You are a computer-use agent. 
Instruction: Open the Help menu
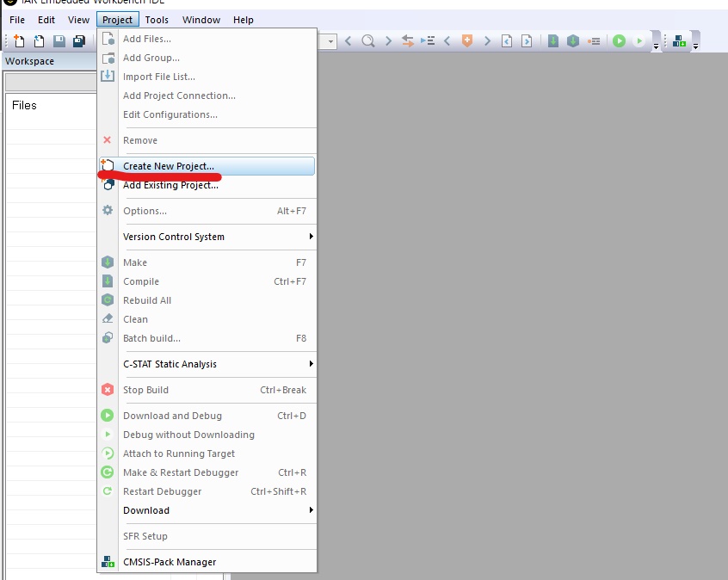point(244,20)
